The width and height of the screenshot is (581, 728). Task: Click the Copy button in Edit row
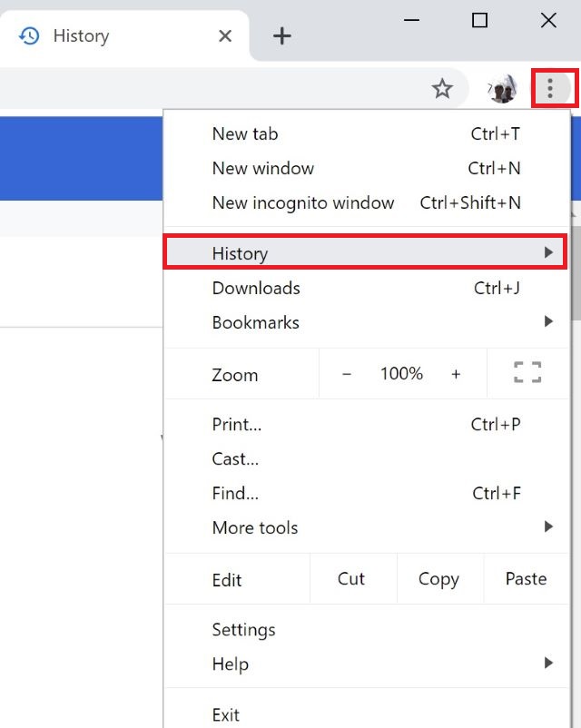click(438, 578)
